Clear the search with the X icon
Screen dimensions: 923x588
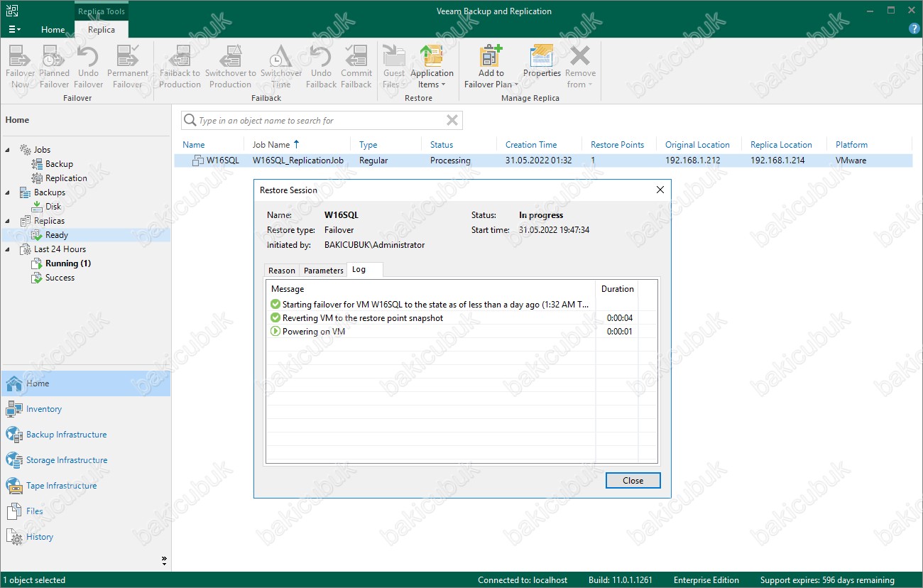click(x=452, y=120)
